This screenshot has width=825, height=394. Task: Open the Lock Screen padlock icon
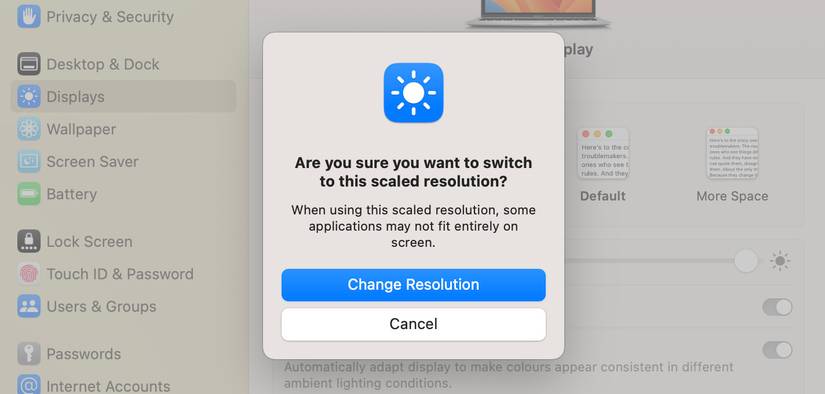click(28, 241)
